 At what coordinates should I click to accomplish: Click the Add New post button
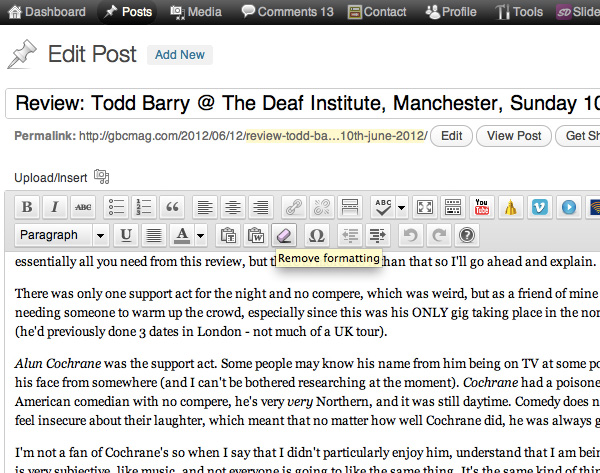pyautogui.click(x=180, y=55)
